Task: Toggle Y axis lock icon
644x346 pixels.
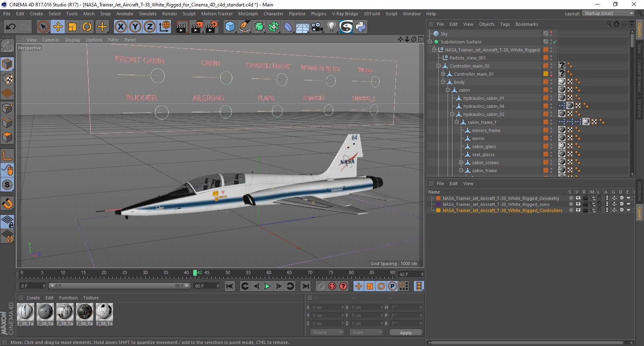Action: pyautogui.click(x=135, y=27)
